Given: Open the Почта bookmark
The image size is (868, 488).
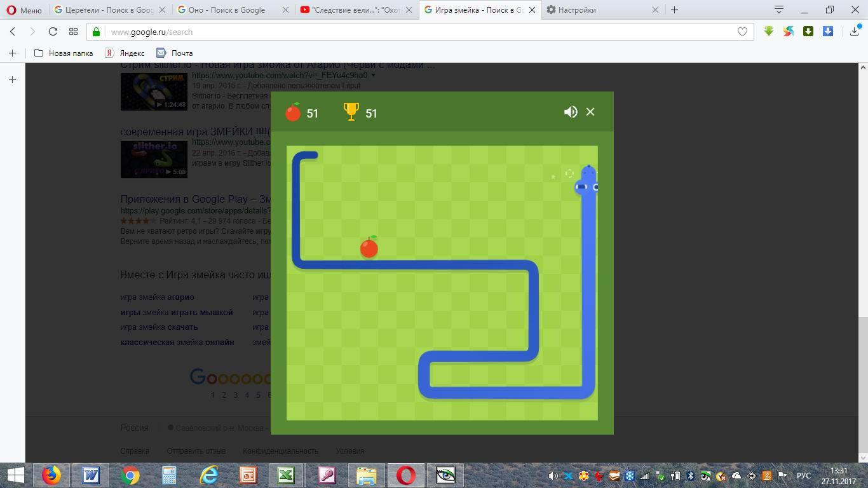Looking at the screenshot, I should click(x=175, y=53).
